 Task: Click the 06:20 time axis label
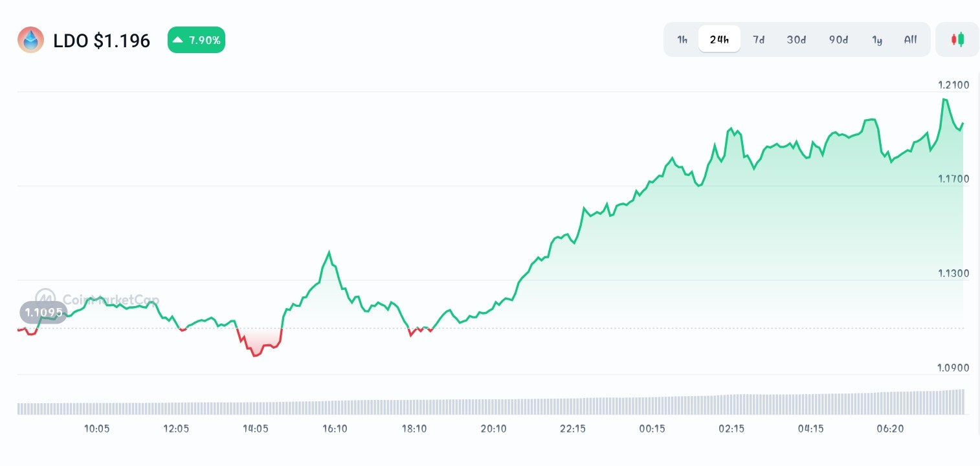890,428
